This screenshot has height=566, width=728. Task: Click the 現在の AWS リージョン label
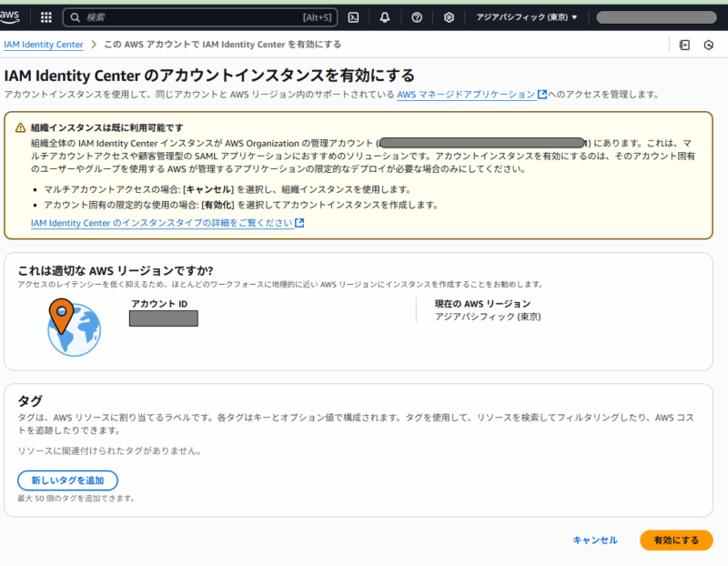click(482, 304)
